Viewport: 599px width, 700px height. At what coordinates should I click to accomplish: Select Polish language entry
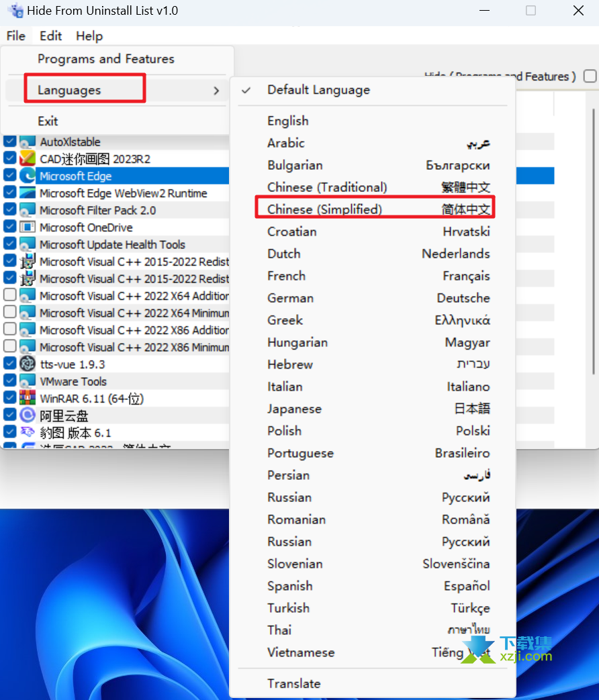coord(373,431)
